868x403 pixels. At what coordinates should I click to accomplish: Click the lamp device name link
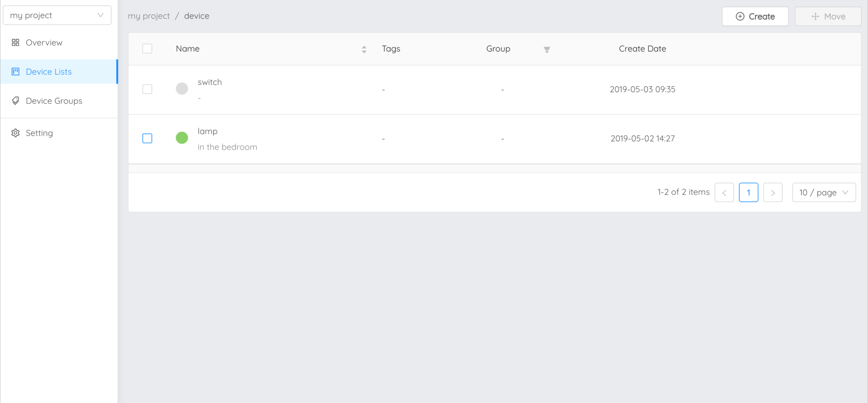click(x=208, y=131)
